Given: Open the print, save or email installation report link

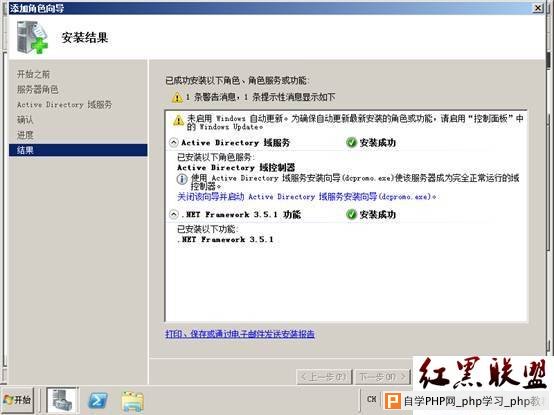Looking at the screenshot, I should (x=240, y=334).
